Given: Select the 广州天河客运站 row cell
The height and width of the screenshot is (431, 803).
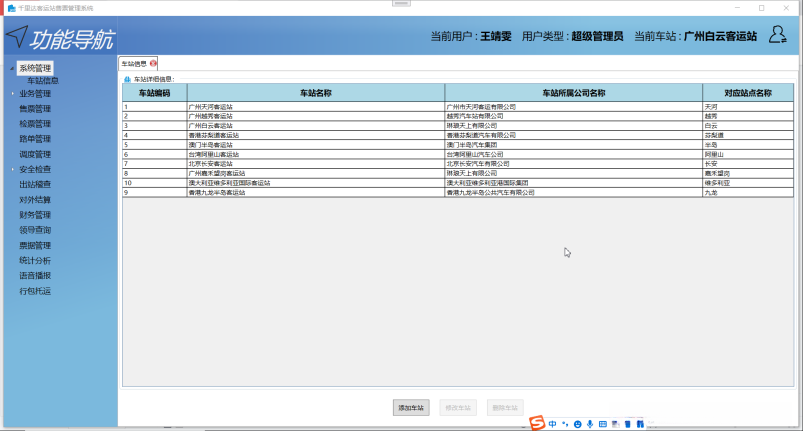Looking at the screenshot, I should click(316, 107).
